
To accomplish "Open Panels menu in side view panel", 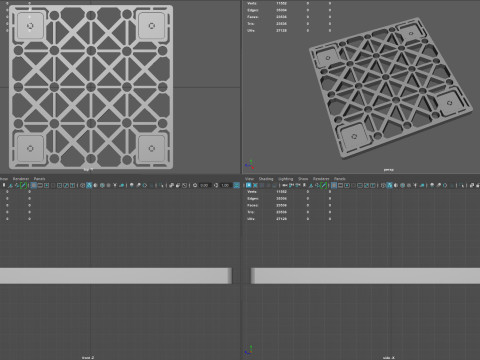I will click(340, 179).
